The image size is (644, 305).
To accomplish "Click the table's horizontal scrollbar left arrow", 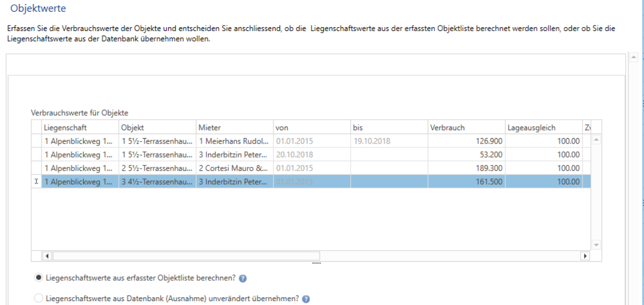I will (x=47, y=256).
